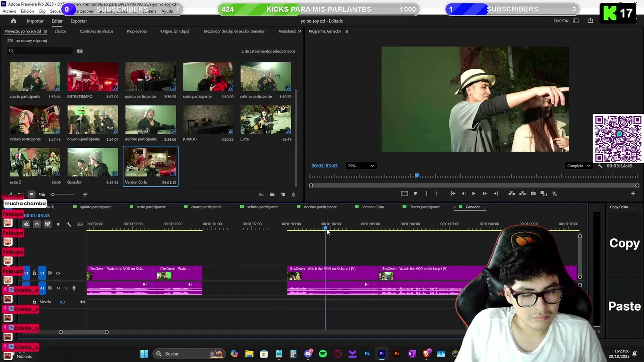This screenshot has height=362, width=644.
Task: Click the play button in Program monitor
Action: [473, 193]
